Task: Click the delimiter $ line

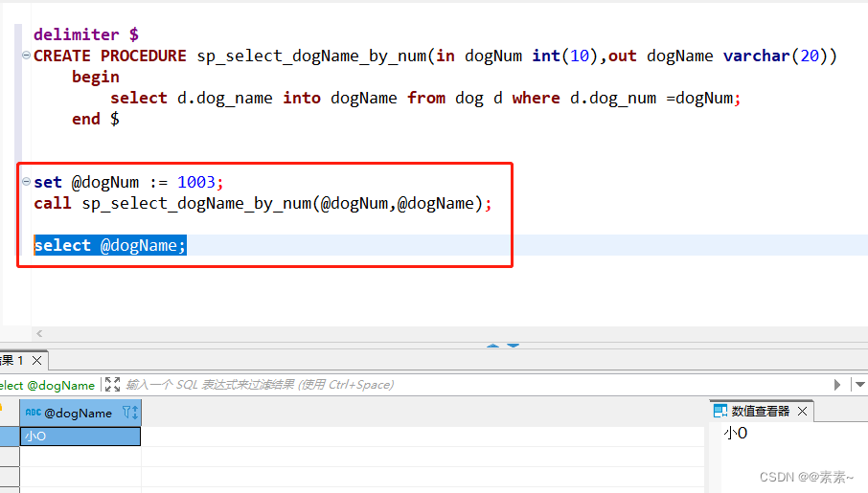Action: 86,34
